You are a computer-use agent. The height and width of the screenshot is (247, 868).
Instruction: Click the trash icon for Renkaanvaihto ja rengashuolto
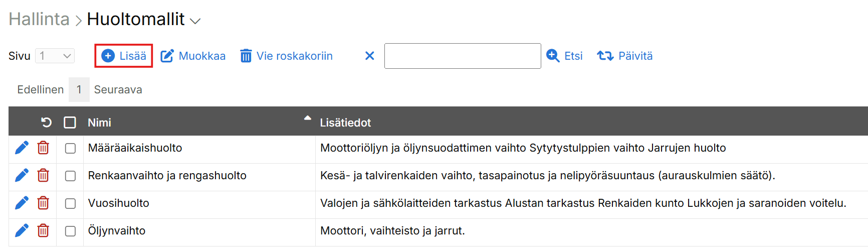(x=43, y=176)
